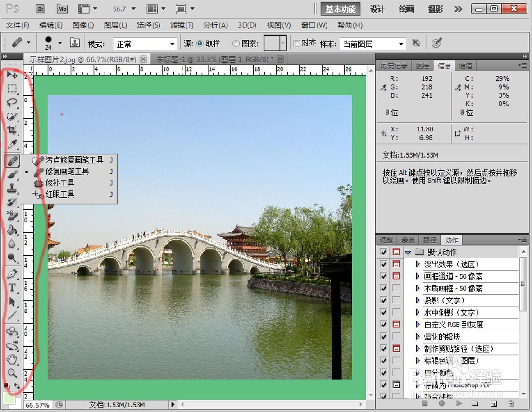Show more workspaces with double arrow
This screenshot has height=412, width=532.
[458, 9]
